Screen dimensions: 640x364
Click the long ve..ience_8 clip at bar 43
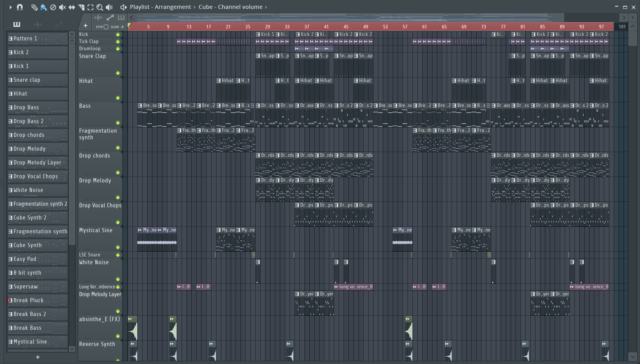pyautogui.click(x=354, y=287)
